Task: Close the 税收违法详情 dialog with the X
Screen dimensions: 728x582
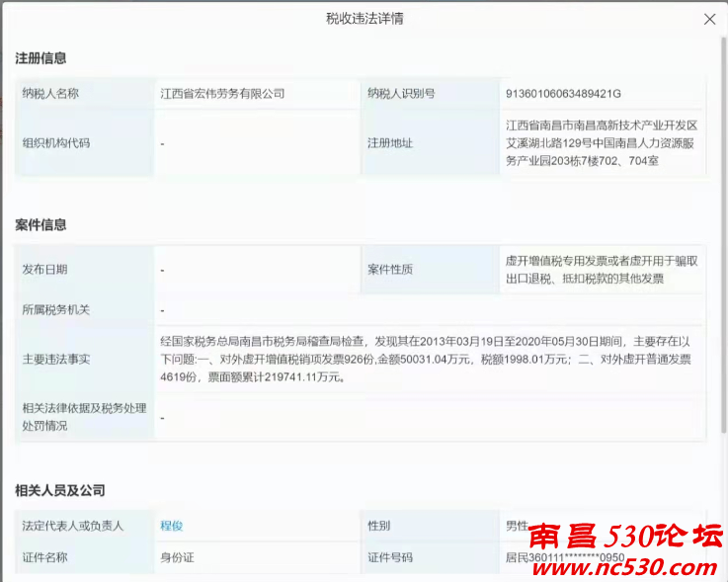Action: (x=709, y=20)
